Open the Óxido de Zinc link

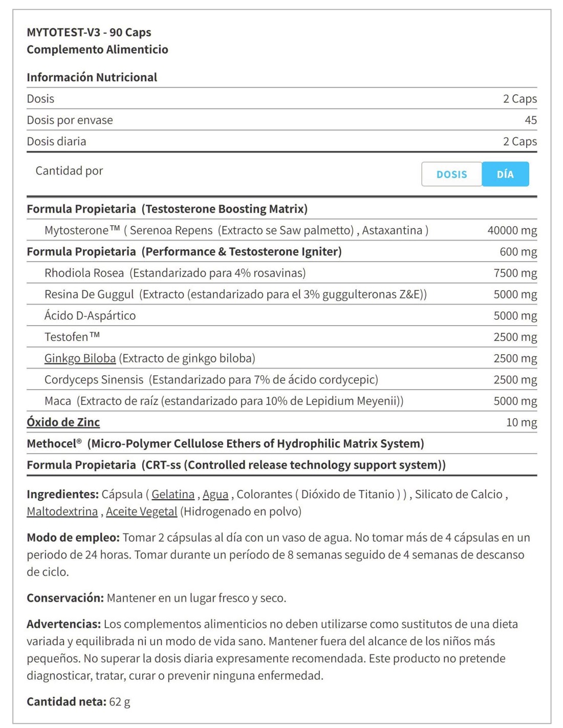(63, 422)
